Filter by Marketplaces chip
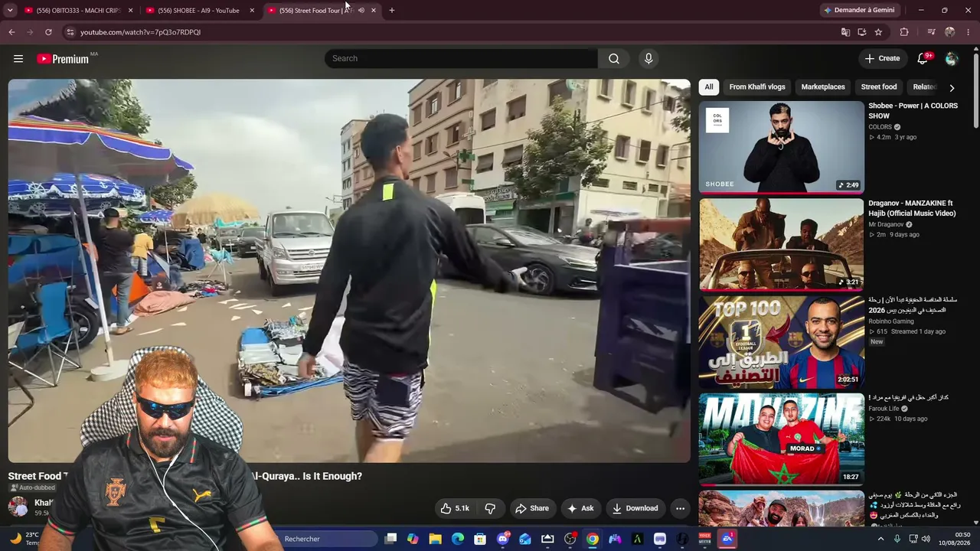The image size is (980, 551). [x=823, y=87]
